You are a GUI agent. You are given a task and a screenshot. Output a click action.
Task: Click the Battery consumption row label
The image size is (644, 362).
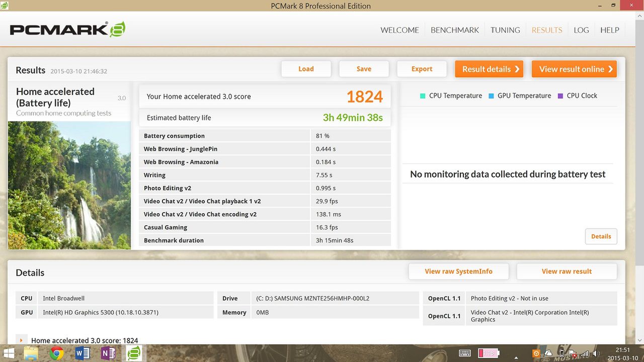pos(174,136)
